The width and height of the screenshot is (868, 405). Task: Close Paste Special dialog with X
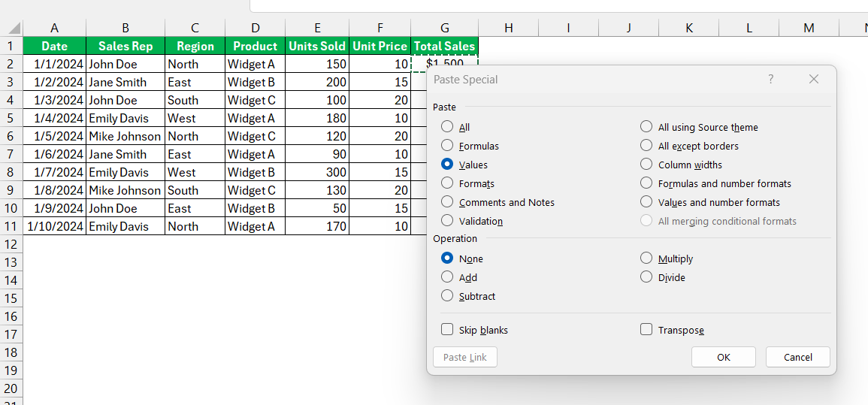(813, 79)
